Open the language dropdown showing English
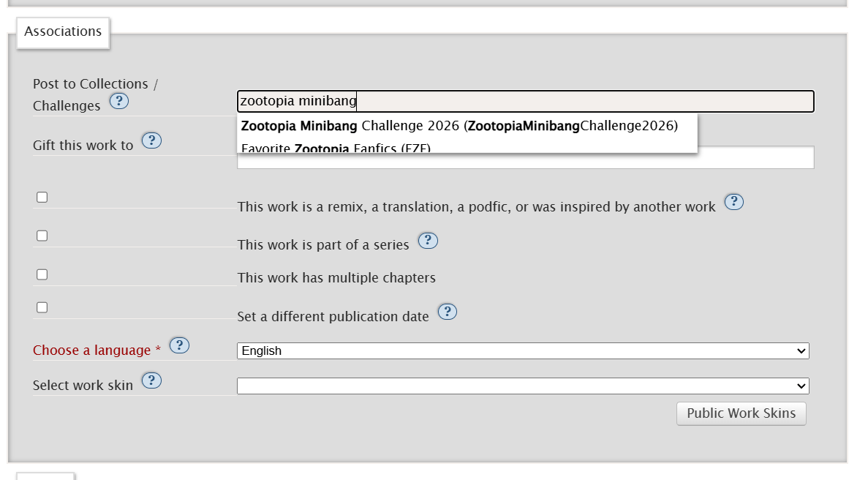The width and height of the screenshot is (868, 480). pyautogui.click(x=523, y=351)
